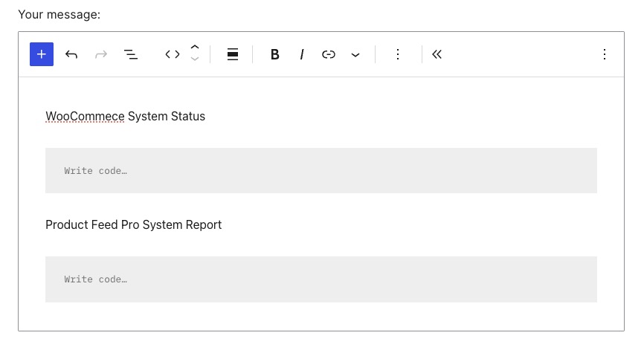
Task: Change the block alignment
Action: tap(233, 54)
